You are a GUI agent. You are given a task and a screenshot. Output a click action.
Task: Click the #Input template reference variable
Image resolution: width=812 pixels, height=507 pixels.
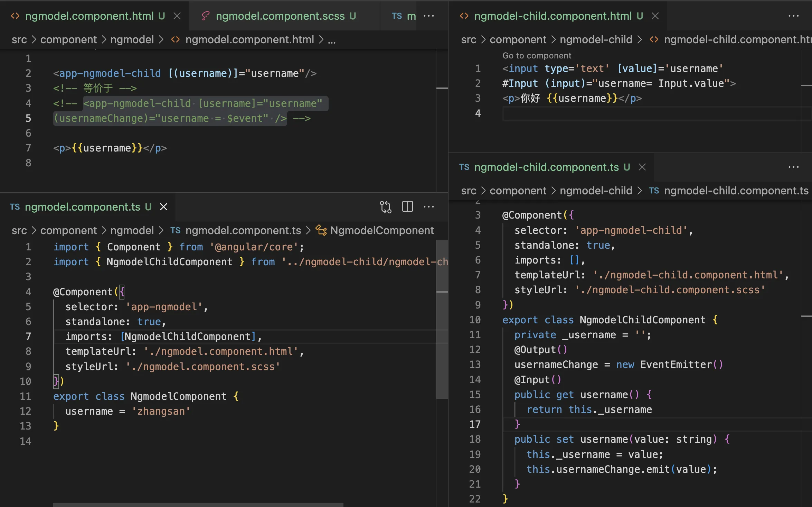[x=520, y=83]
